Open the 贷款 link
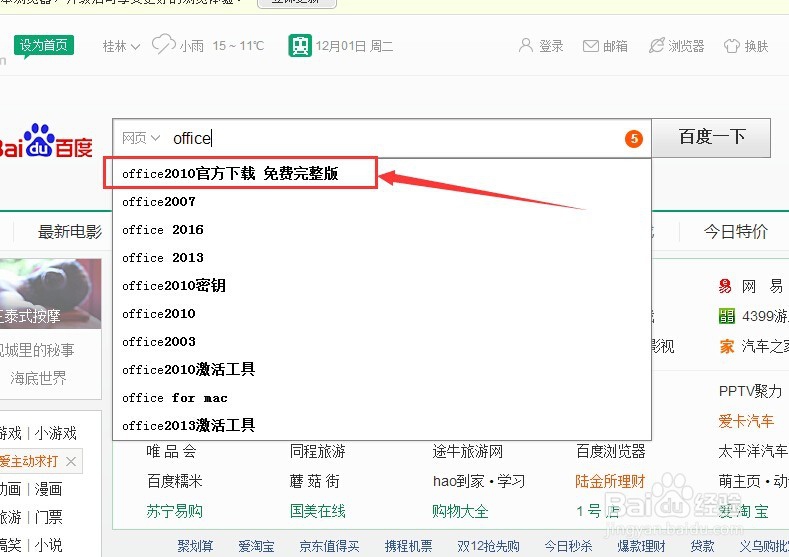The image size is (789, 557). [x=702, y=546]
